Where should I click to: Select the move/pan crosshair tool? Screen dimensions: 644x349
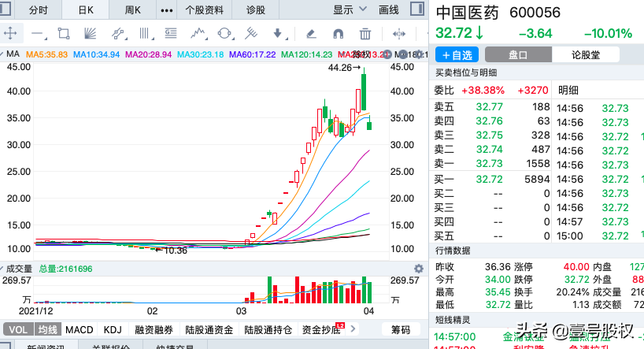10,33
